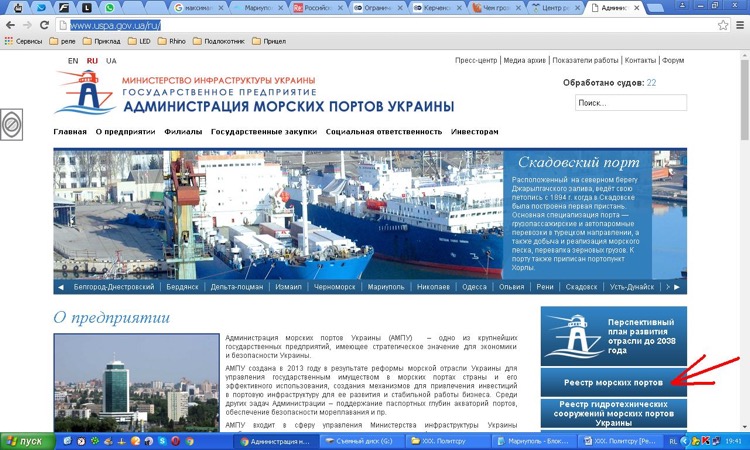The image size is (750, 450).
Task: Open the Филиалы menu item
Action: tap(183, 131)
